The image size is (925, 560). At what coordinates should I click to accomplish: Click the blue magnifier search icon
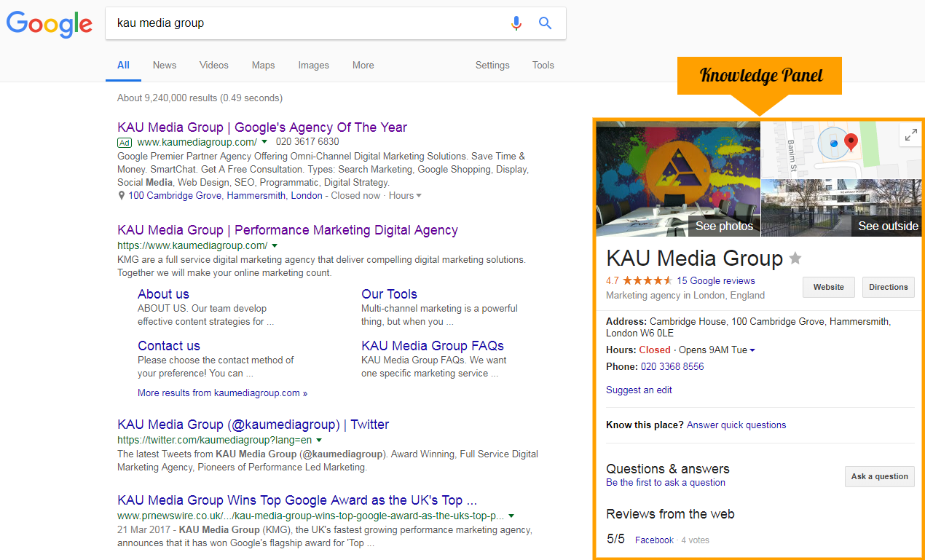[x=545, y=23]
